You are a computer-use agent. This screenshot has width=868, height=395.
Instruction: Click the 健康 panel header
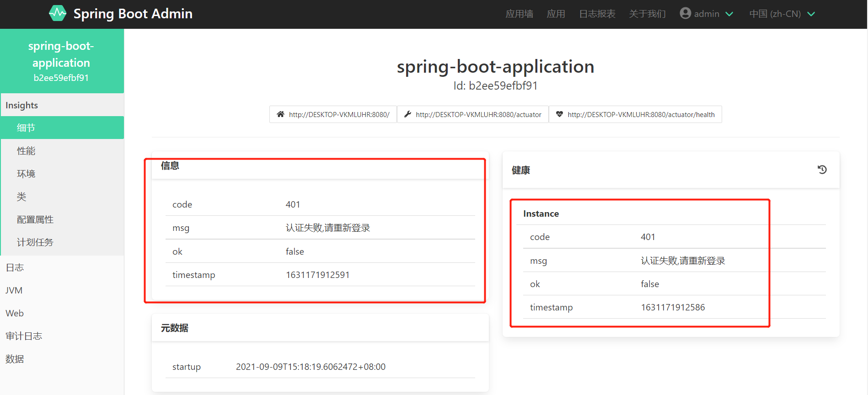(671, 170)
